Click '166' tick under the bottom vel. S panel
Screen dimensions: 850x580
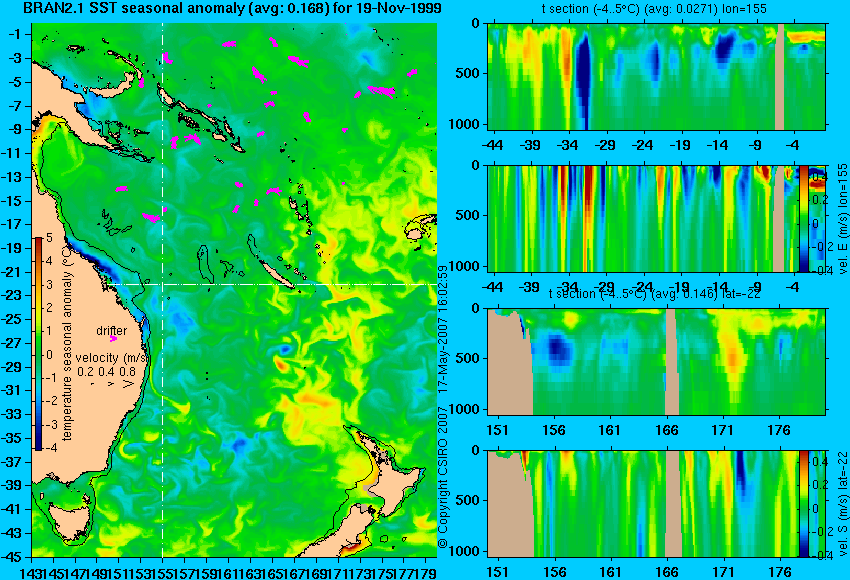coord(666,572)
